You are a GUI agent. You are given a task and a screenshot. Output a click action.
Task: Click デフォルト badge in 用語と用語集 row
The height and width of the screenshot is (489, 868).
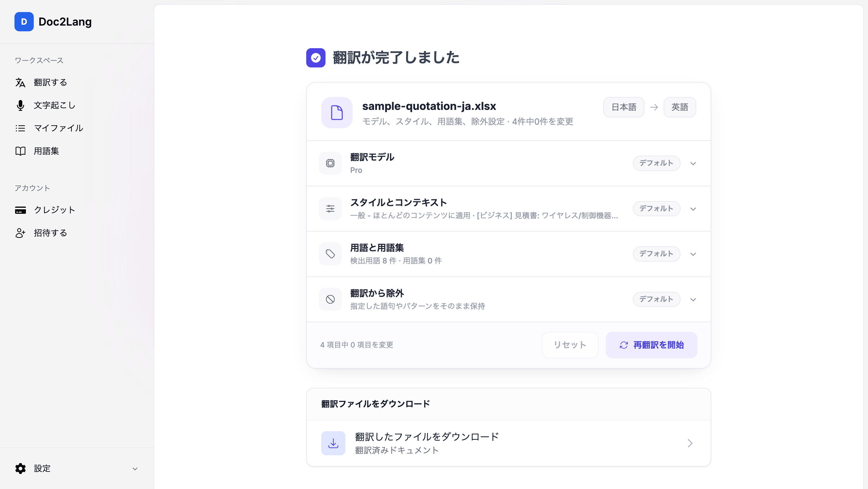pos(656,254)
